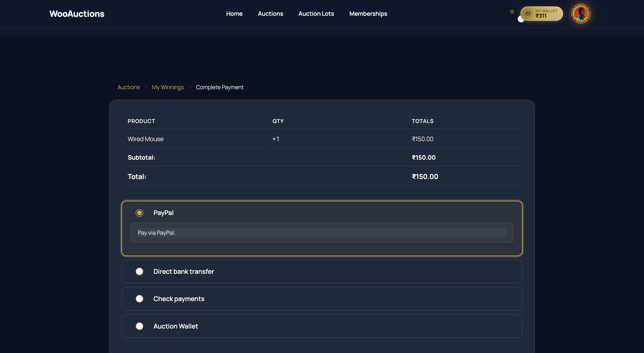Click the Complete Payment breadcrumb text
The height and width of the screenshot is (353, 644).
tap(220, 87)
